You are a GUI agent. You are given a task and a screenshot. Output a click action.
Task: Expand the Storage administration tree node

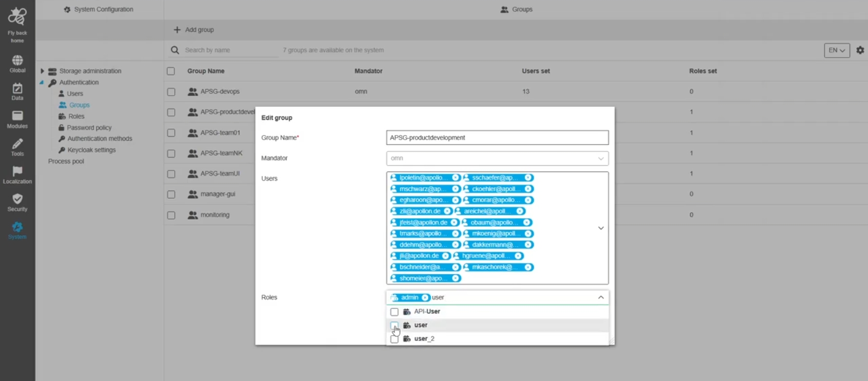click(x=42, y=71)
